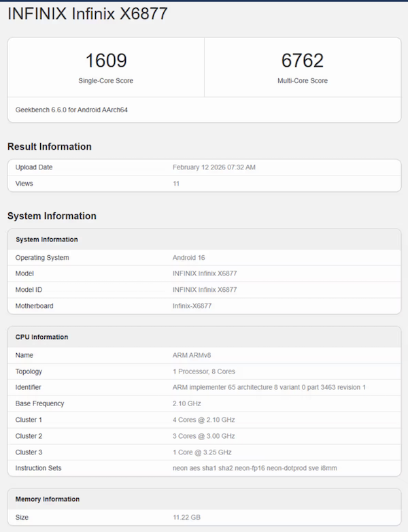
Task: Click the Model ID row value
Action: coord(205,290)
